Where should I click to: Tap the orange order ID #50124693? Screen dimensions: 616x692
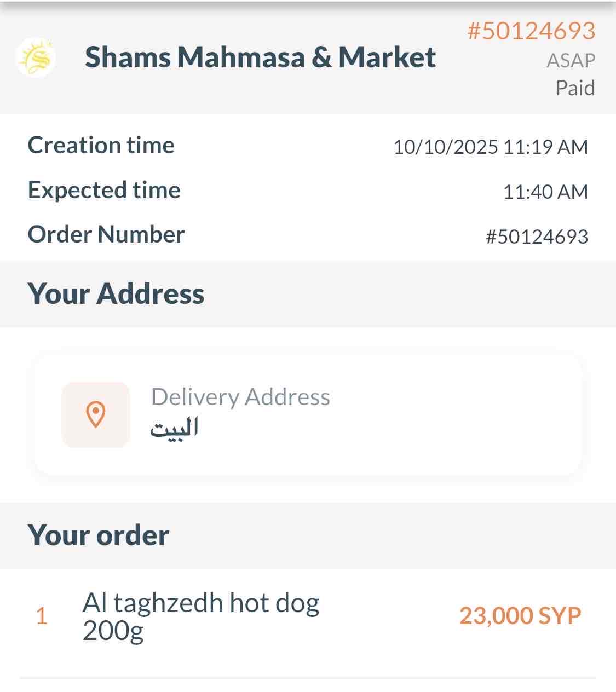click(x=531, y=31)
